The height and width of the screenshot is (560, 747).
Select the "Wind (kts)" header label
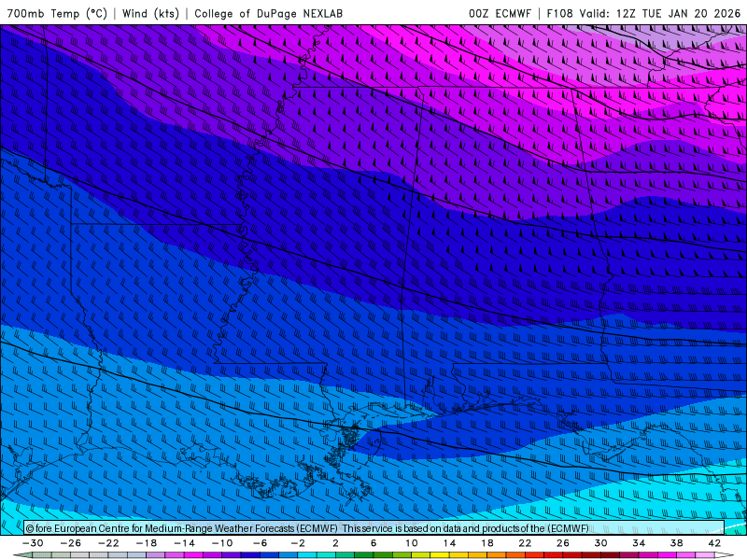(150, 13)
